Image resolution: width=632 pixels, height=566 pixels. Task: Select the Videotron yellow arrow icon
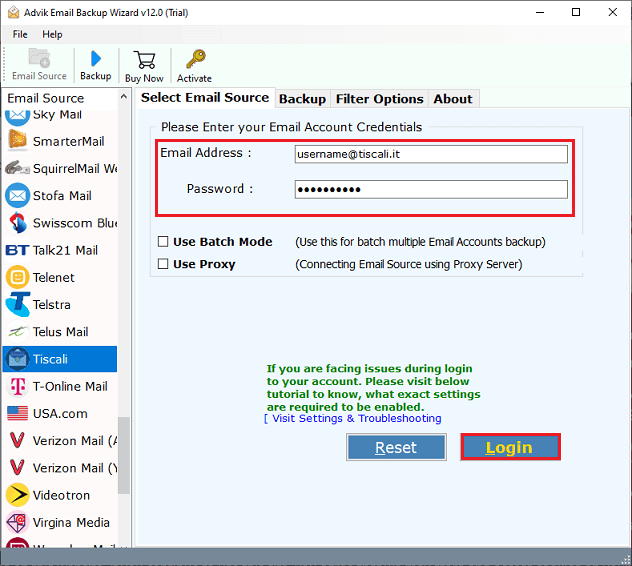click(x=17, y=495)
